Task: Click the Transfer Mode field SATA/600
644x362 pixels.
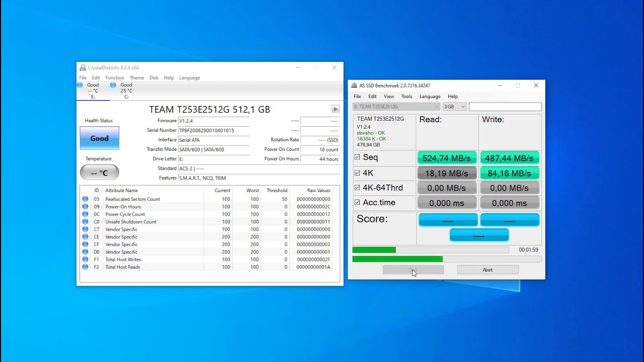Action: point(214,149)
